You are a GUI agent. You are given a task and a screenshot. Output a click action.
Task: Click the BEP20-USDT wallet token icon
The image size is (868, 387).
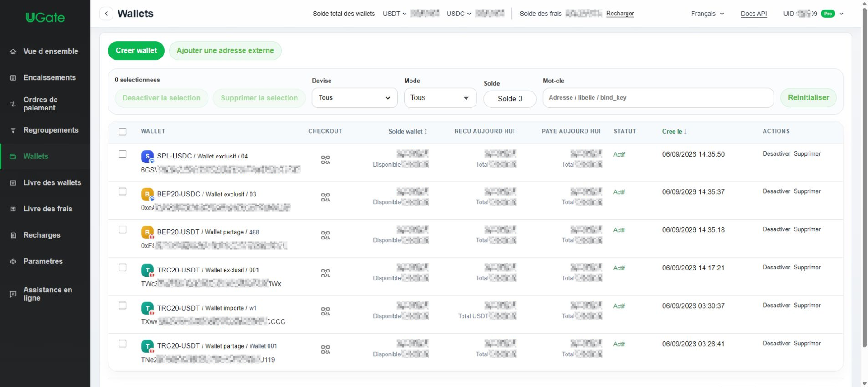tap(147, 233)
